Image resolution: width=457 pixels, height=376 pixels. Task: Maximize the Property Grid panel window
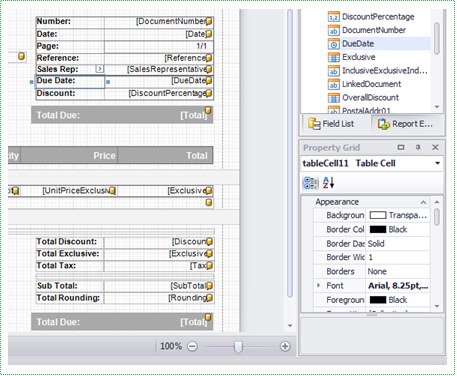click(x=401, y=147)
